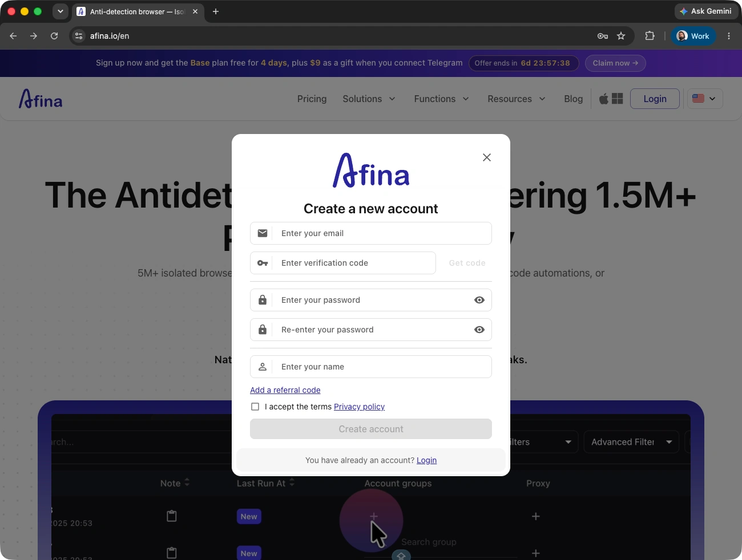The width and height of the screenshot is (742, 560).
Task: Click the Claim now banner button
Action: point(615,63)
